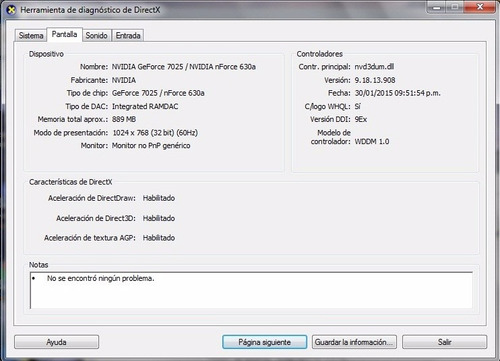
Task: Click DirectDraw acceleration Habilitado value
Action: click(x=159, y=198)
